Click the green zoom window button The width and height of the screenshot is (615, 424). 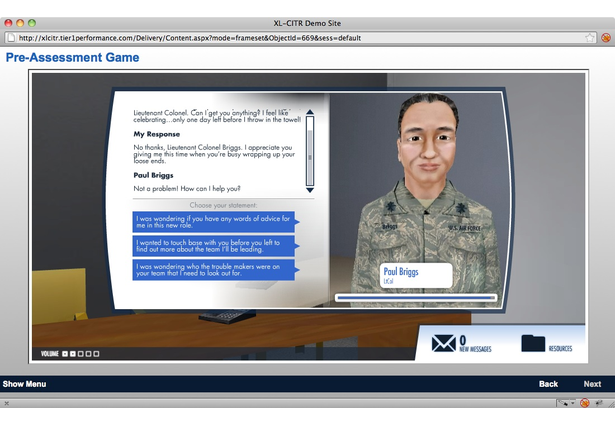click(x=32, y=23)
